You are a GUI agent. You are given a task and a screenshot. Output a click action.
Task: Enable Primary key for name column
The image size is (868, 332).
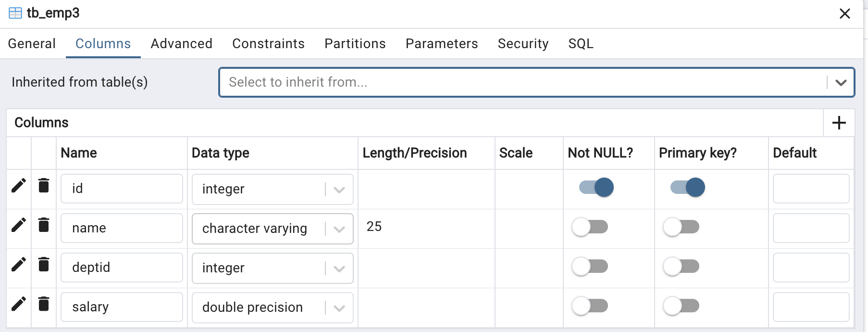point(681,227)
